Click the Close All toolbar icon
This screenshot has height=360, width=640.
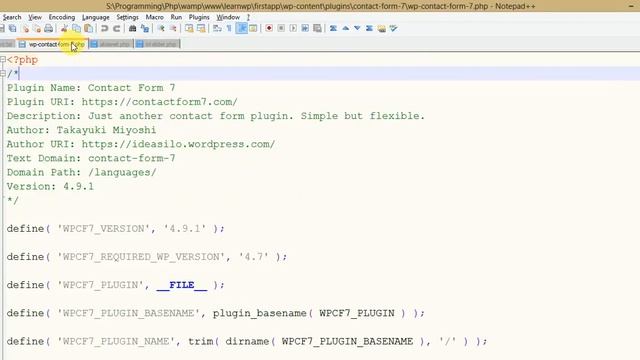(37, 28)
